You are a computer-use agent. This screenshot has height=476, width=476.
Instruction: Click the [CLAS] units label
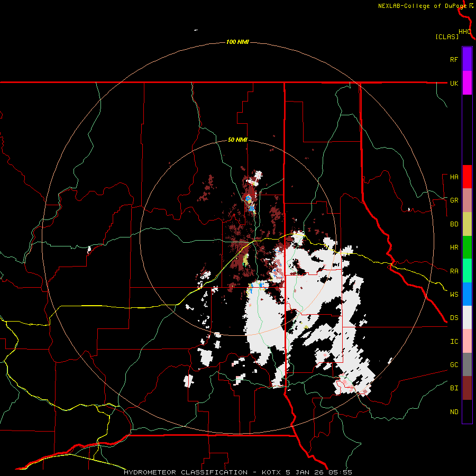(447, 36)
